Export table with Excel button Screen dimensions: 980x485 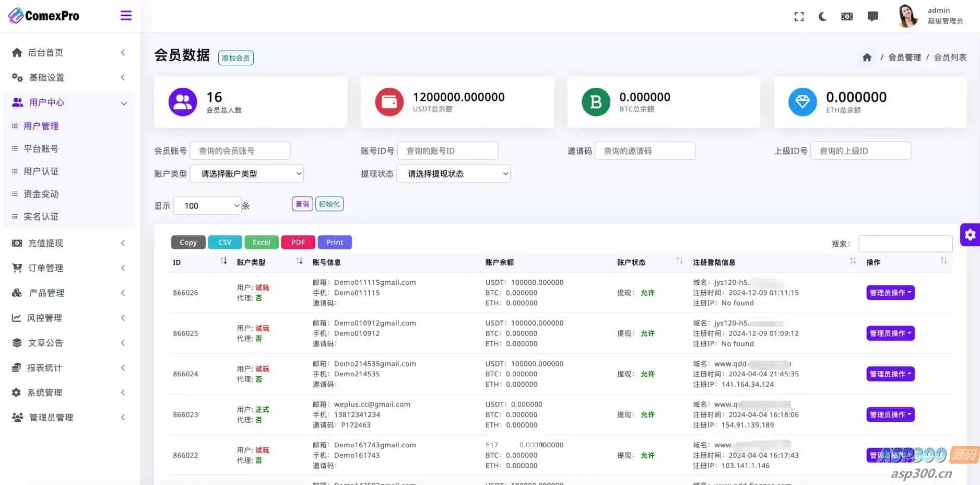click(x=262, y=243)
